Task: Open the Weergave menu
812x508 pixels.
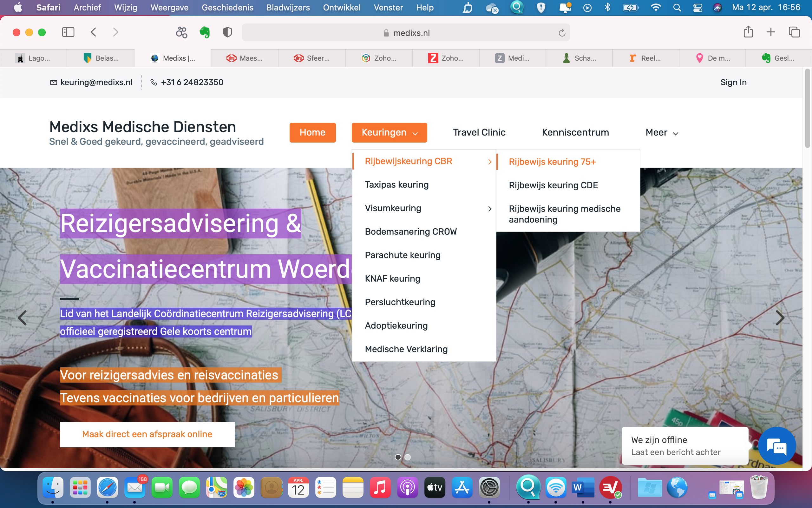Action: click(169, 7)
